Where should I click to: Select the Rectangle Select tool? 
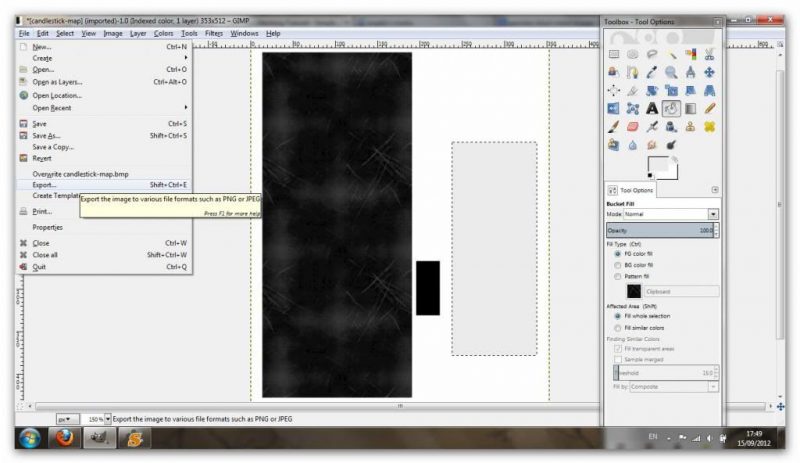click(614, 54)
